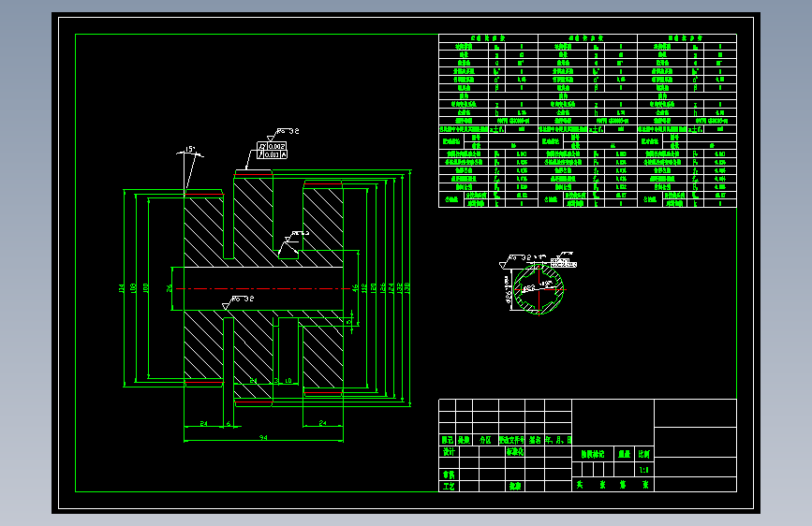The width and height of the screenshot is (812, 526).
Task: Select the 0.01 A runout tolerance frame
Action: point(272,154)
